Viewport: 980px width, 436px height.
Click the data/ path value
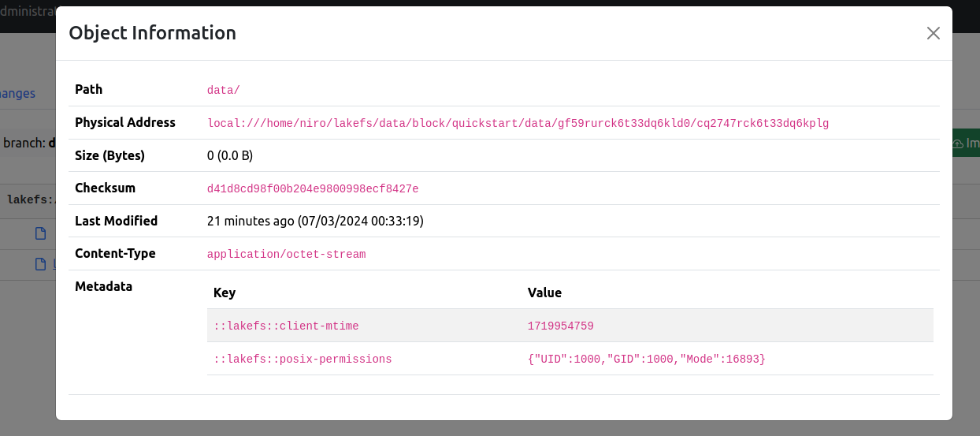tap(223, 90)
